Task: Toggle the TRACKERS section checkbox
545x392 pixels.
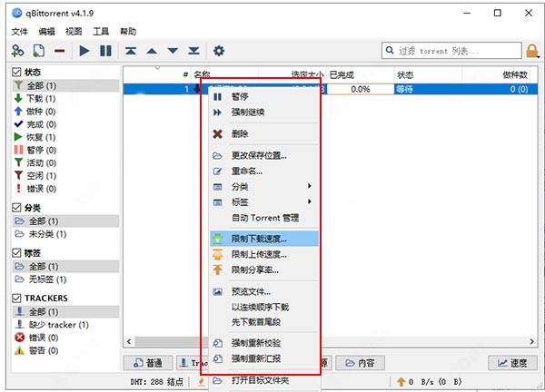Action: pos(16,298)
